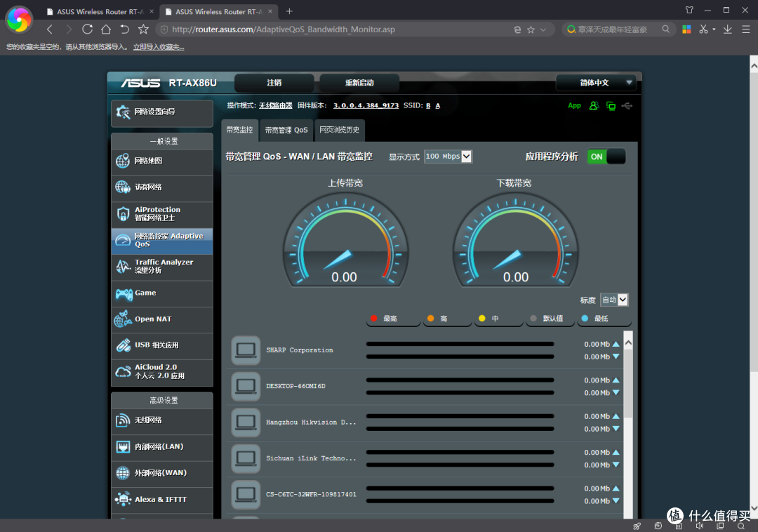Screen dimensions: 758x532
Task: Open LAN (内部网络) settings icon
Action: [124, 446]
